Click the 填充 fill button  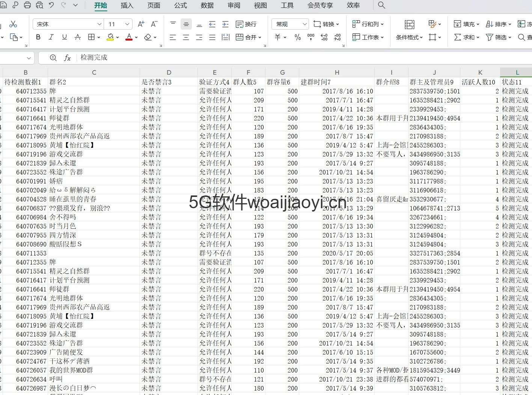[x=466, y=24]
